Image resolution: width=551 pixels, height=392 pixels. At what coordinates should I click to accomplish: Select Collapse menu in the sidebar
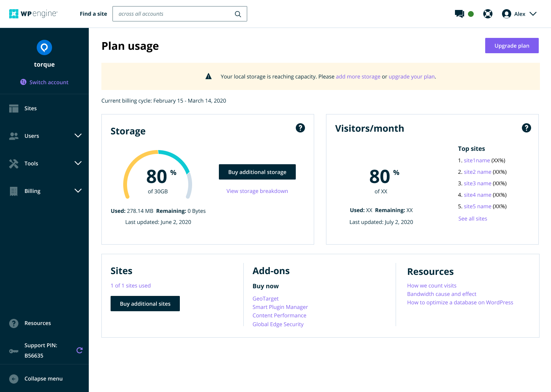pyautogui.click(x=44, y=379)
